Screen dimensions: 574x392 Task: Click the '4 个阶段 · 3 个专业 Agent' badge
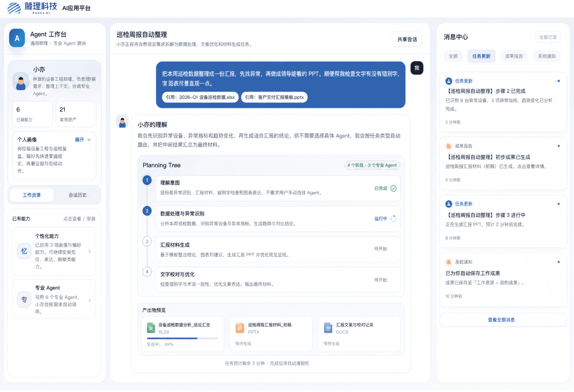[372, 165]
